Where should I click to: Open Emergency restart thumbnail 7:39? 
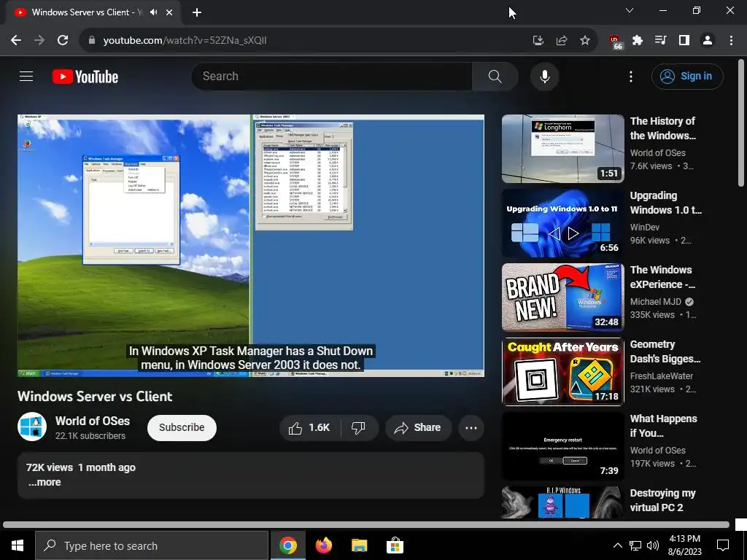click(562, 446)
